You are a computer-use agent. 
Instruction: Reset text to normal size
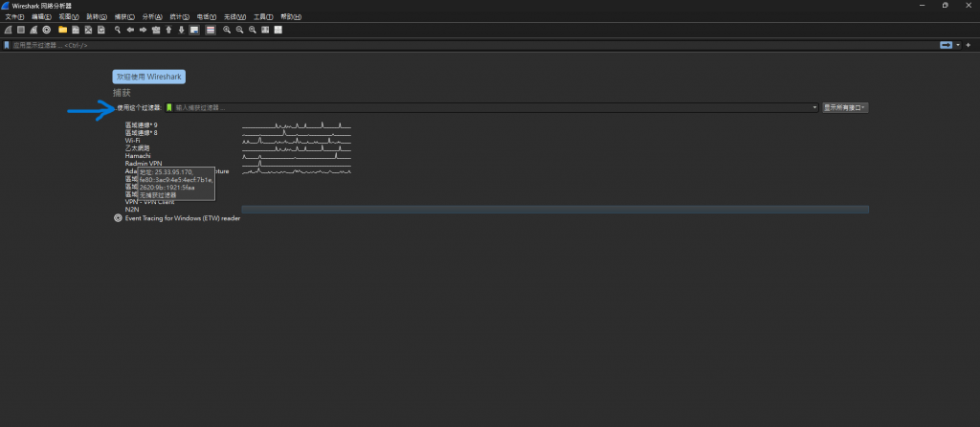[253, 30]
